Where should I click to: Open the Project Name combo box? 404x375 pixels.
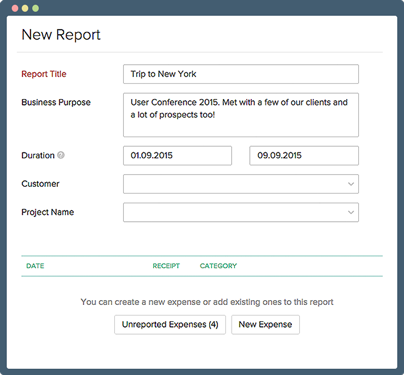[x=241, y=212]
